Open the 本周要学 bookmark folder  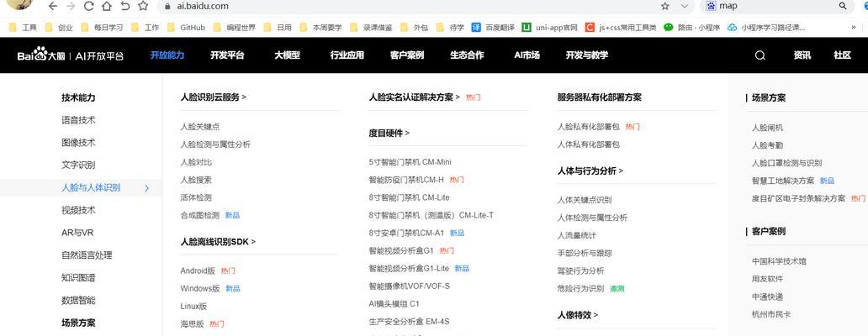tap(320, 27)
